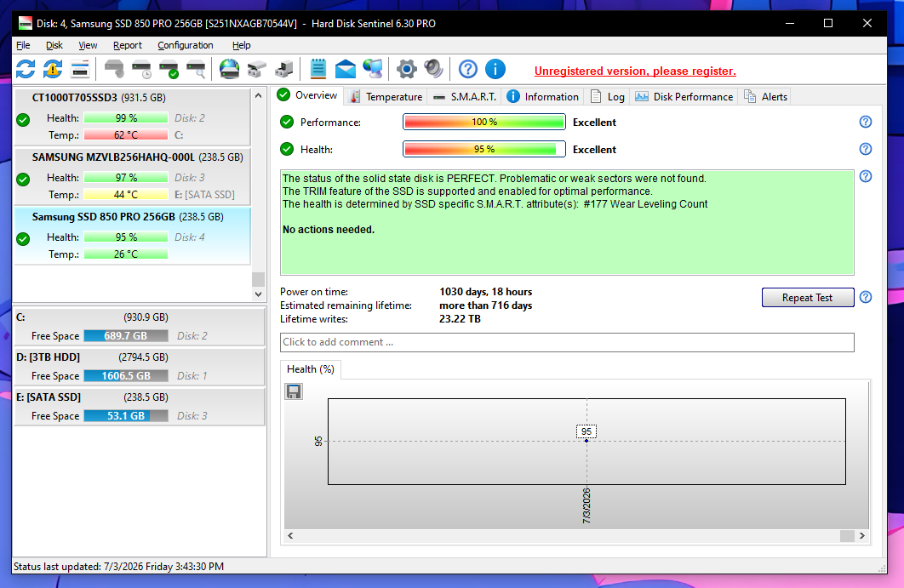Screen dimensions: 904x588
Task: Click the computer with drives toolbar icon
Action: pyautogui.click(x=284, y=69)
